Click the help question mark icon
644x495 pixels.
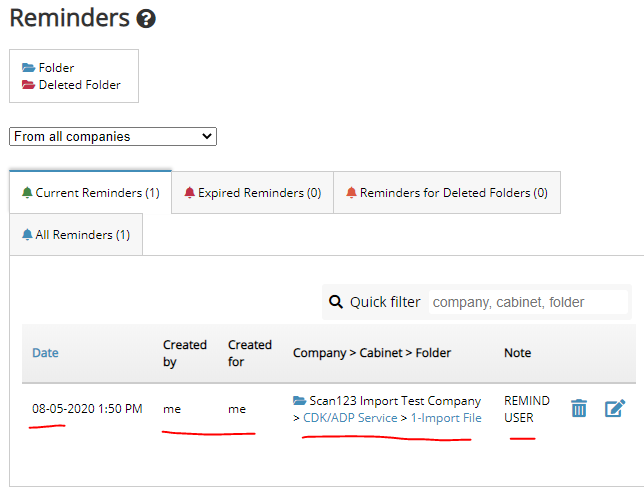pyautogui.click(x=146, y=19)
